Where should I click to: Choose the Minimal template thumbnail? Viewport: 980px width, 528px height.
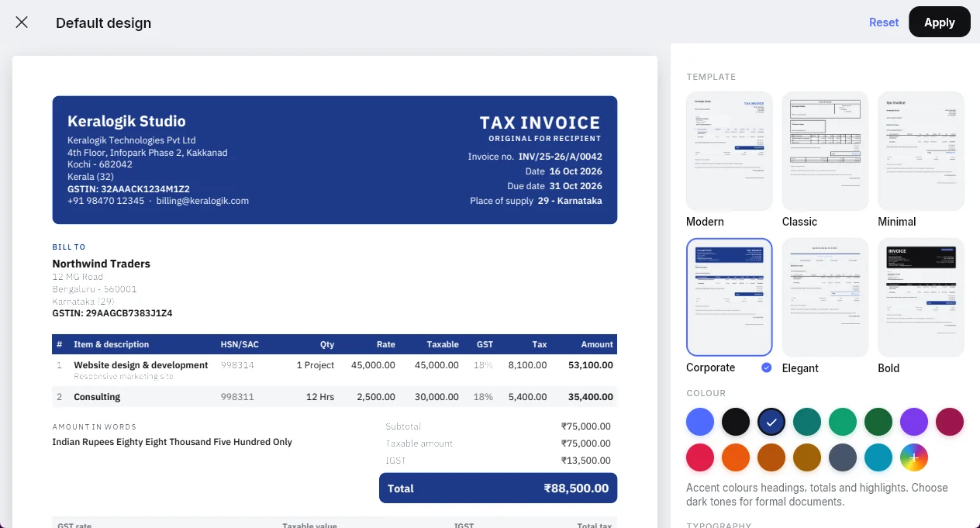pos(921,151)
